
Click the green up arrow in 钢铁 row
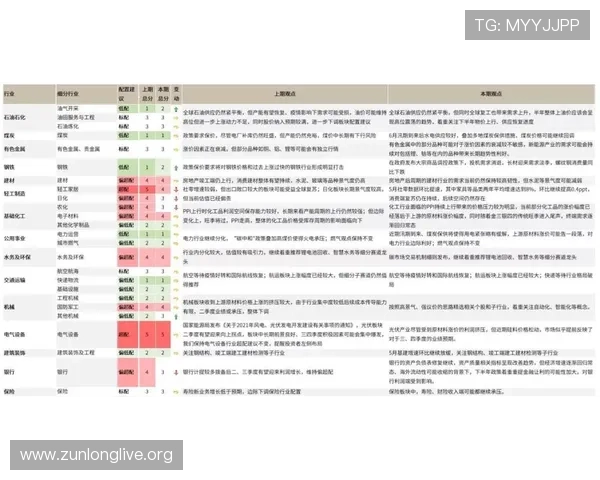(176, 168)
